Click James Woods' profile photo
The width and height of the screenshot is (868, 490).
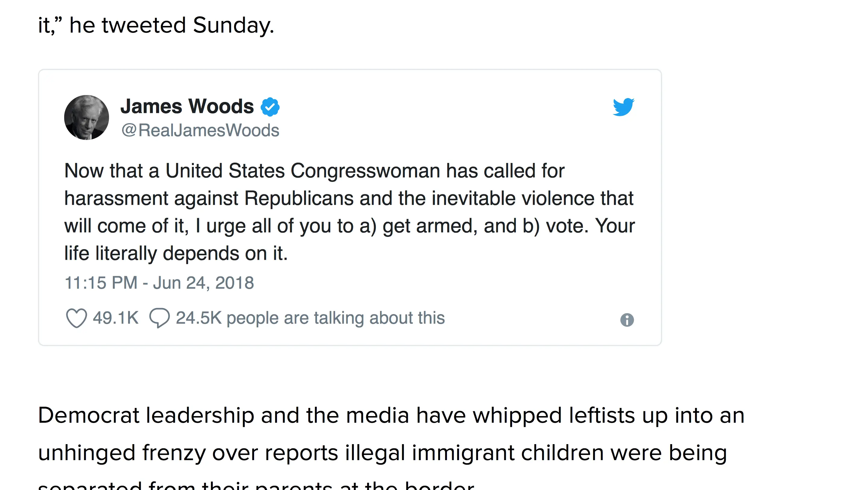(x=86, y=117)
